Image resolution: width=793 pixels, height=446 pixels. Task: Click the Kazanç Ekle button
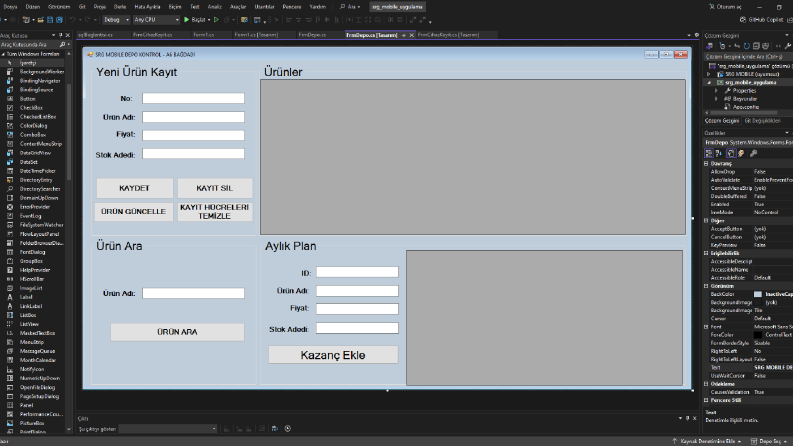[333, 355]
